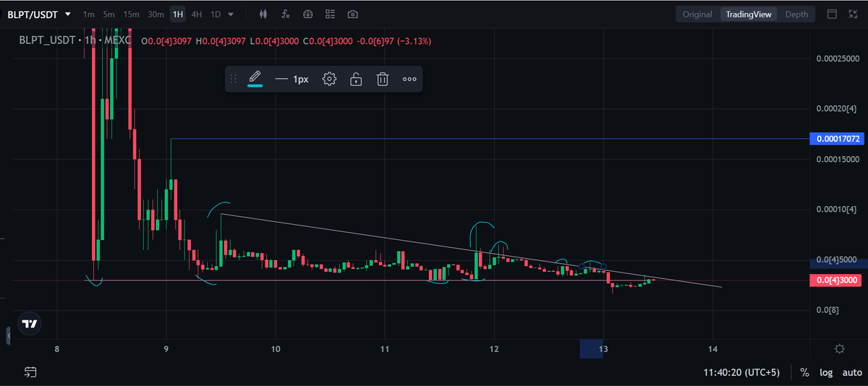Switch to the 1m timeframe
This screenshot has width=868, height=386.
pyautogui.click(x=88, y=14)
